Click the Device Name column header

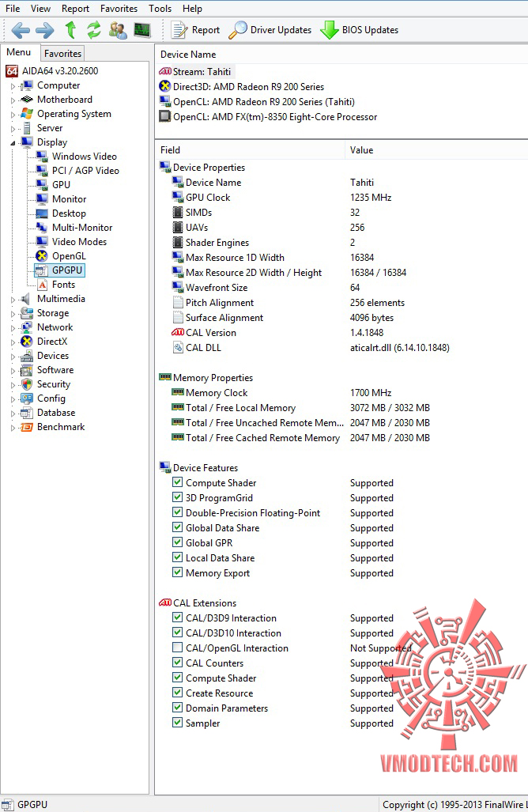click(341, 55)
